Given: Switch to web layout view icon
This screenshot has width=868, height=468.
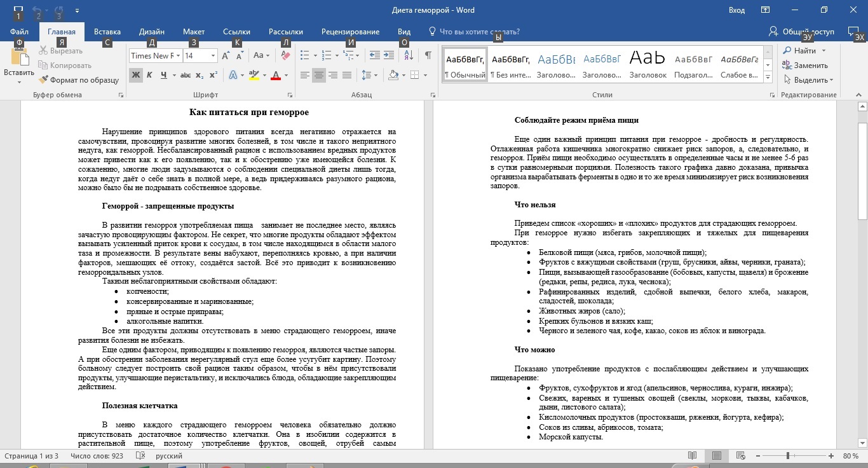Looking at the screenshot, I should (x=741, y=456).
